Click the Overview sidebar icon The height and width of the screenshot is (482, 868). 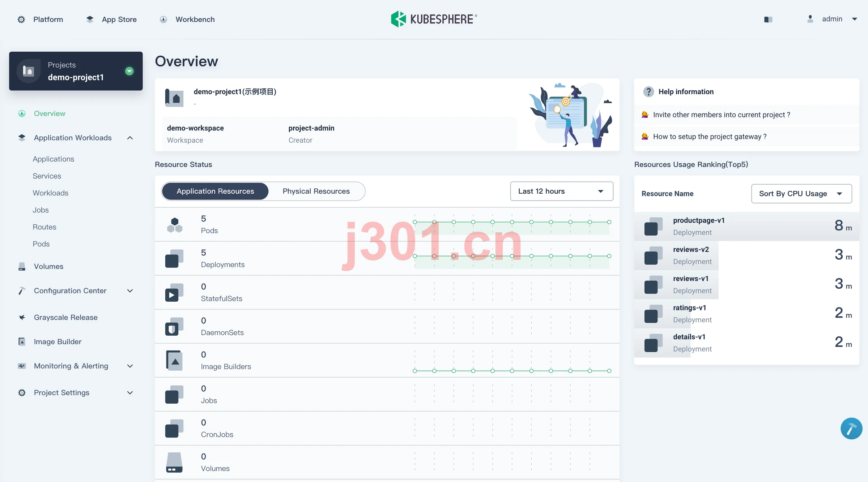pos(22,113)
